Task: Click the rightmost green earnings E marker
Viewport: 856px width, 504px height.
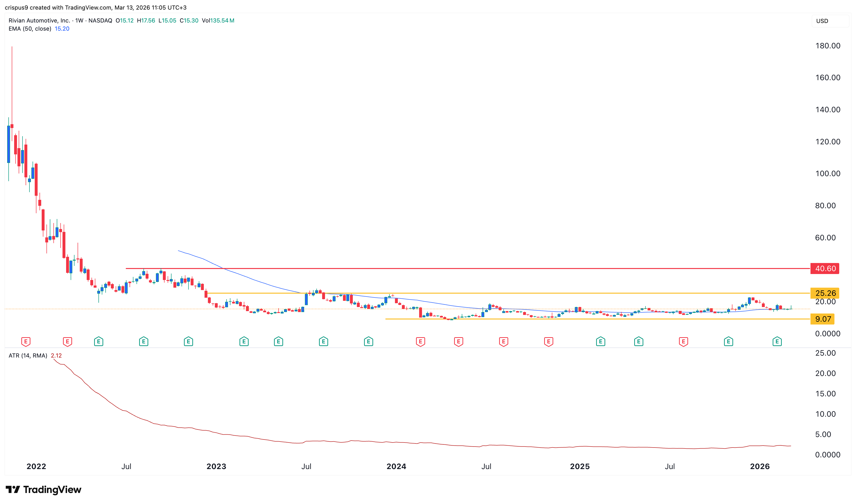Action: [777, 341]
